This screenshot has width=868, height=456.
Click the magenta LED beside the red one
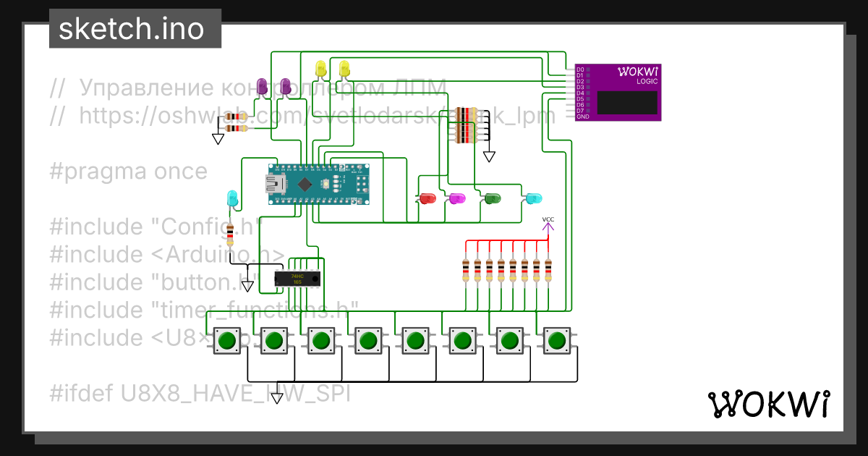pyautogui.click(x=456, y=198)
